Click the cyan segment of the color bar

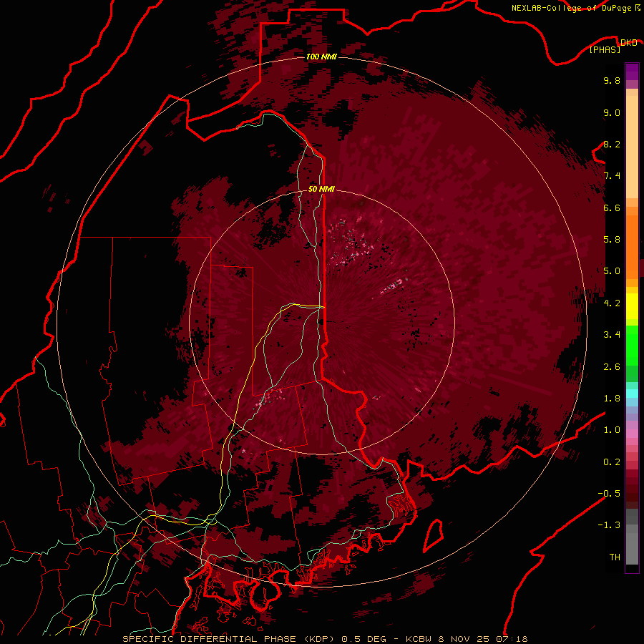(x=632, y=393)
